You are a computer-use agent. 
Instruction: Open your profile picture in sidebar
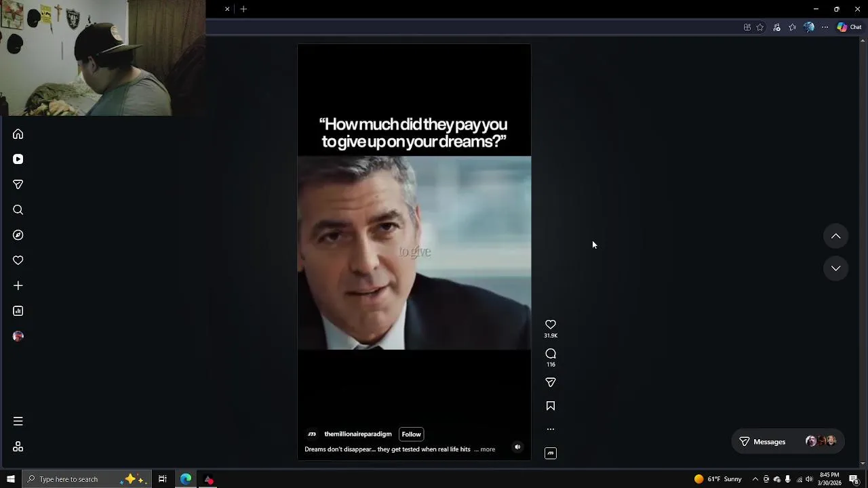click(x=18, y=336)
